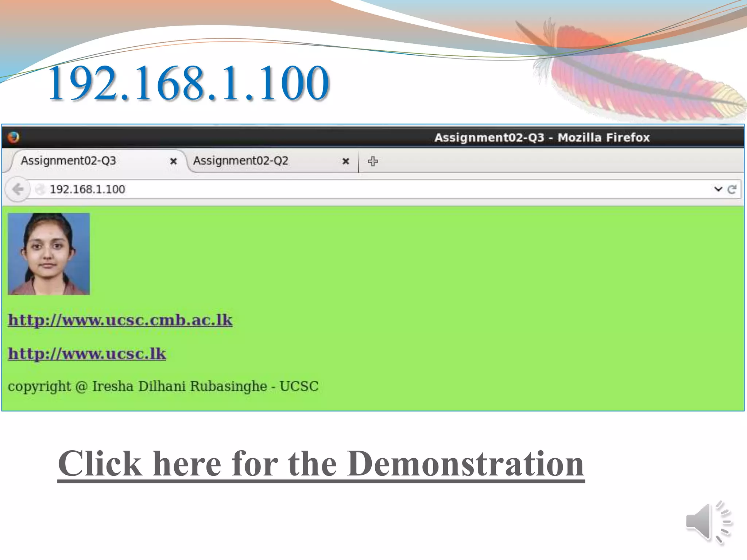Click the Mozilla Firefox window title text
Image resolution: width=747 pixels, height=560 pixels.
tap(542, 137)
